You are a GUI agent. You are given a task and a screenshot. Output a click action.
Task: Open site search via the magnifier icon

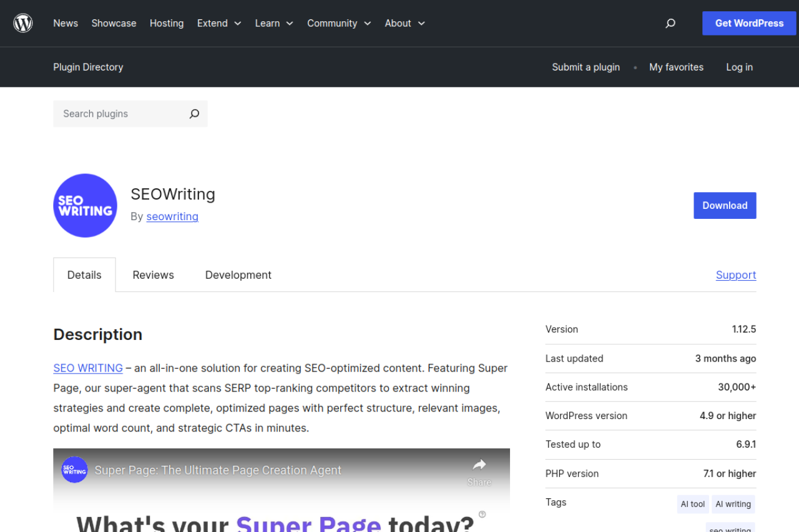point(670,23)
